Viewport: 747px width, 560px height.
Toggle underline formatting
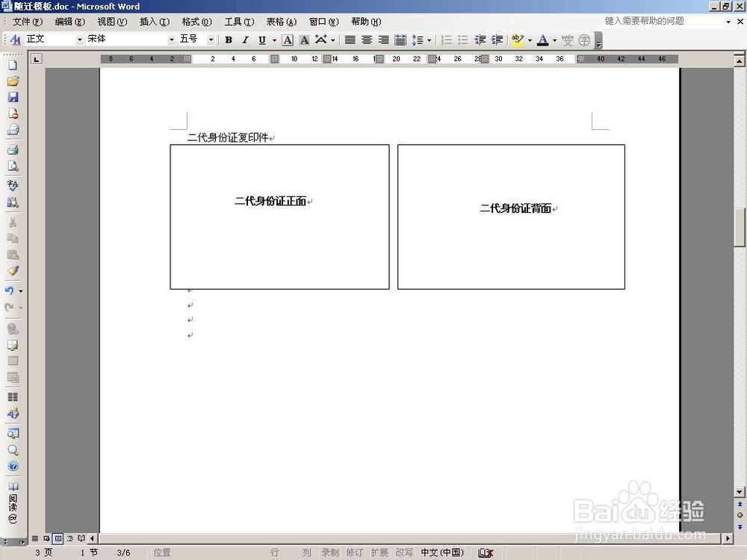261,40
